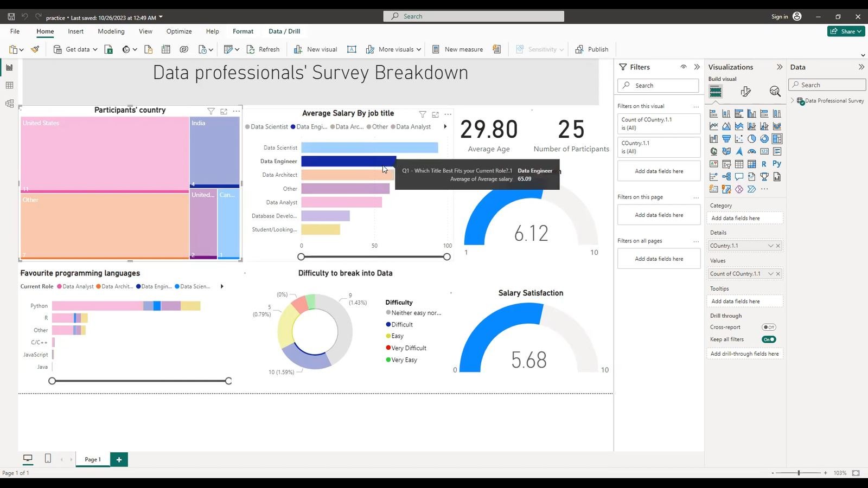Toggle Cross-report drill through switch
The image size is (868, 488).
769,327
